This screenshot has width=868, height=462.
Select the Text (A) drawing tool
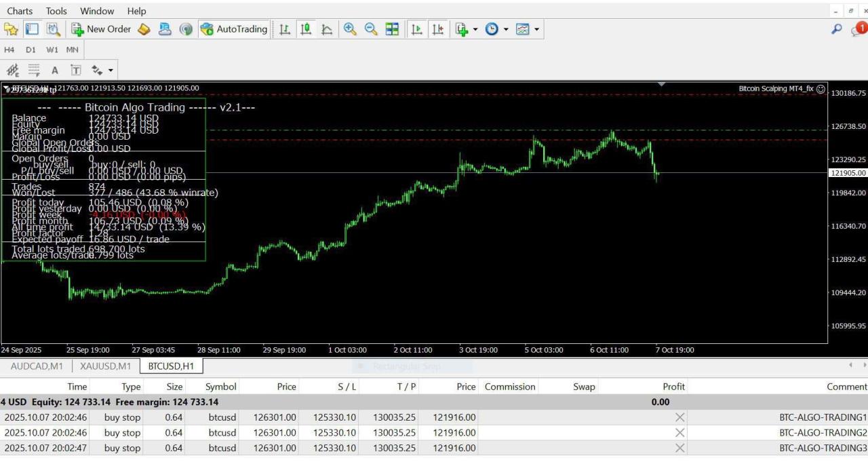pos(55,70)
